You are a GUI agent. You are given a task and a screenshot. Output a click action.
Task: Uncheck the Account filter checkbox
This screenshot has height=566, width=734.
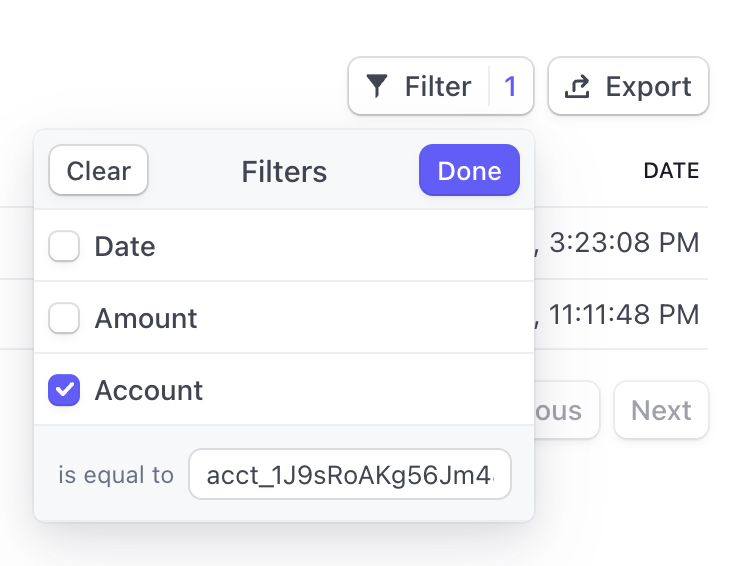pyautogui.click(x=64, y=390)
